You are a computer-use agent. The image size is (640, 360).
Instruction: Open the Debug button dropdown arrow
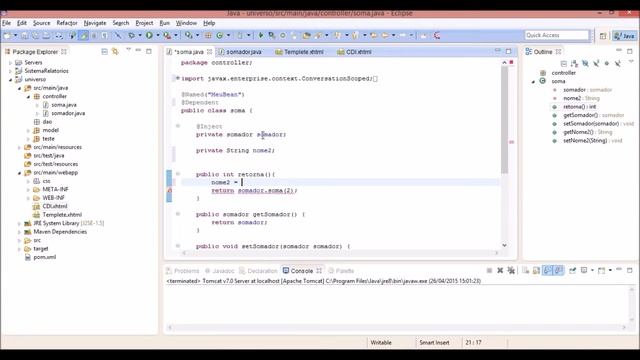pyautogui.click(x=140, y=36)
